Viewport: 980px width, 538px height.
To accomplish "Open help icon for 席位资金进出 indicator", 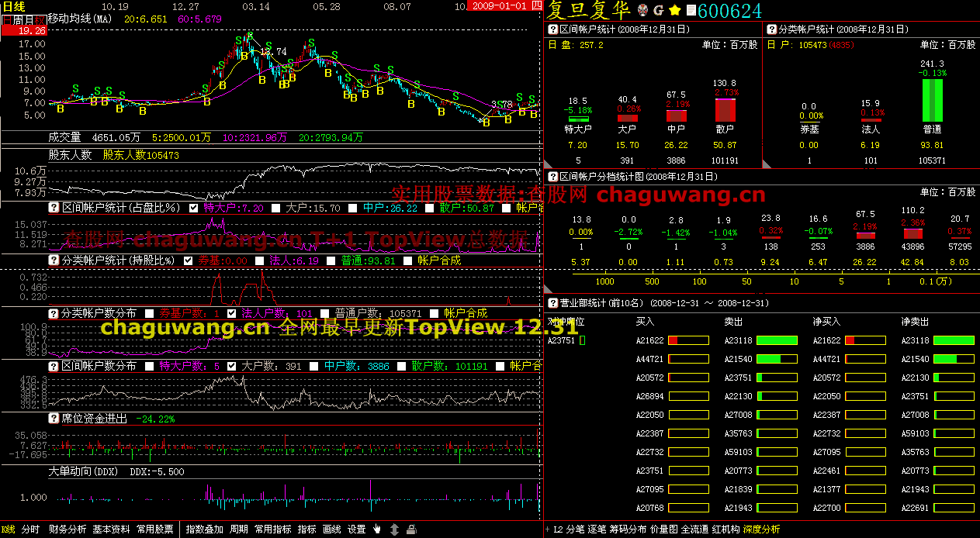I will pos(54,419).
